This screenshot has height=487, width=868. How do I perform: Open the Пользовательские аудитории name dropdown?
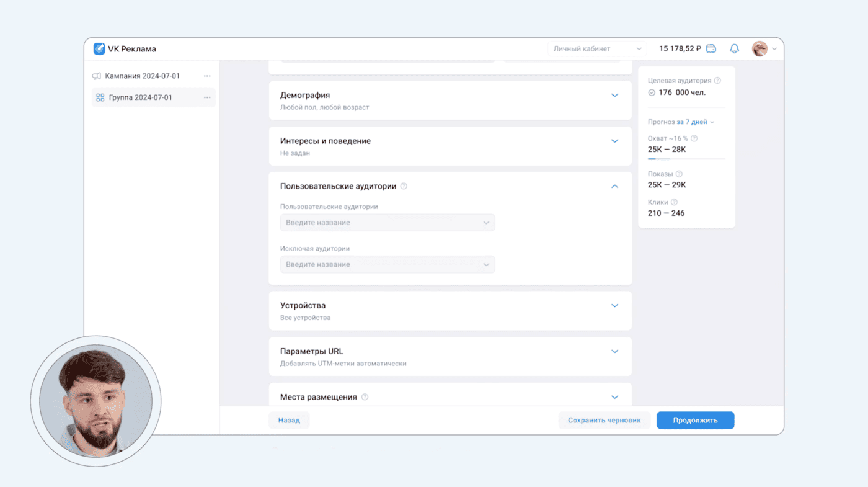pos(387,223)
